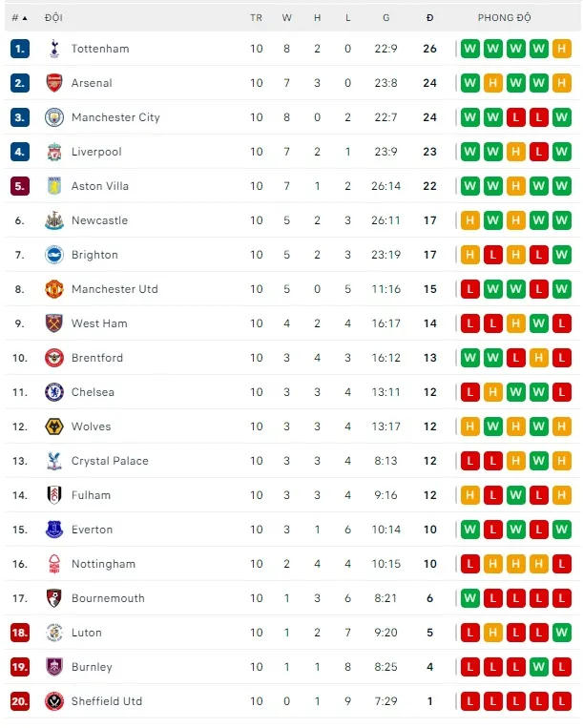Click the Newcastle club crest icon
The height and width of the screenshot is (728, 583).
pos(53,220)
